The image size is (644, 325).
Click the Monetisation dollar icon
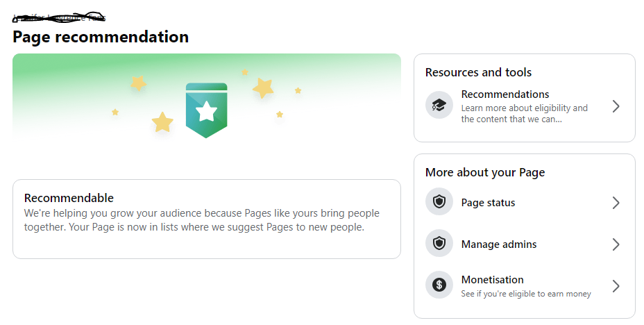pyautogui.click(x=439, y=284)
